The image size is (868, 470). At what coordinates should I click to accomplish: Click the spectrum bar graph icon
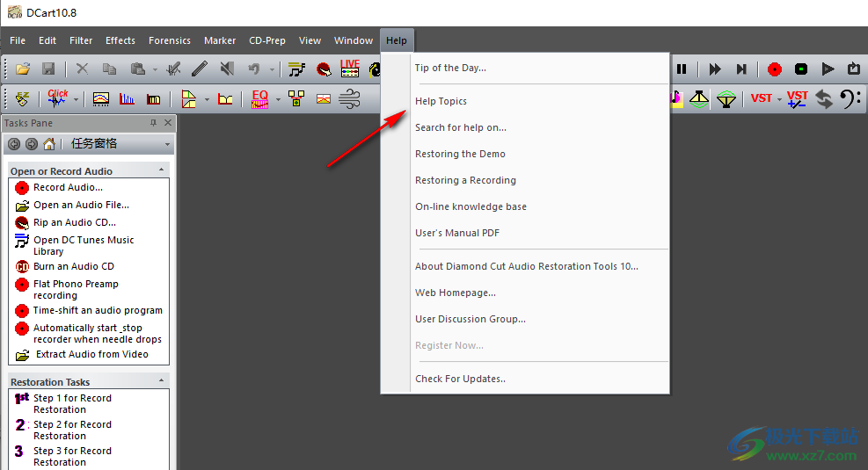[x=127, y=99]
